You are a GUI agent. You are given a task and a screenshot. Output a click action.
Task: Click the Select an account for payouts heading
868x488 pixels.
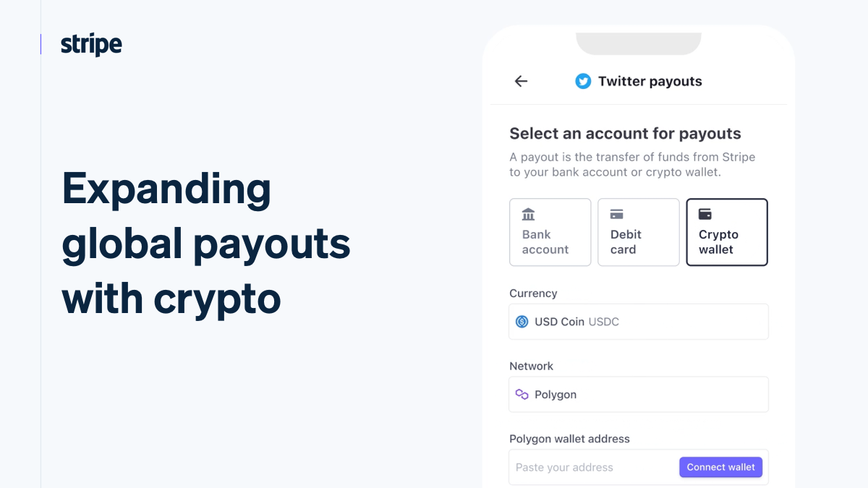pos(625,133)
